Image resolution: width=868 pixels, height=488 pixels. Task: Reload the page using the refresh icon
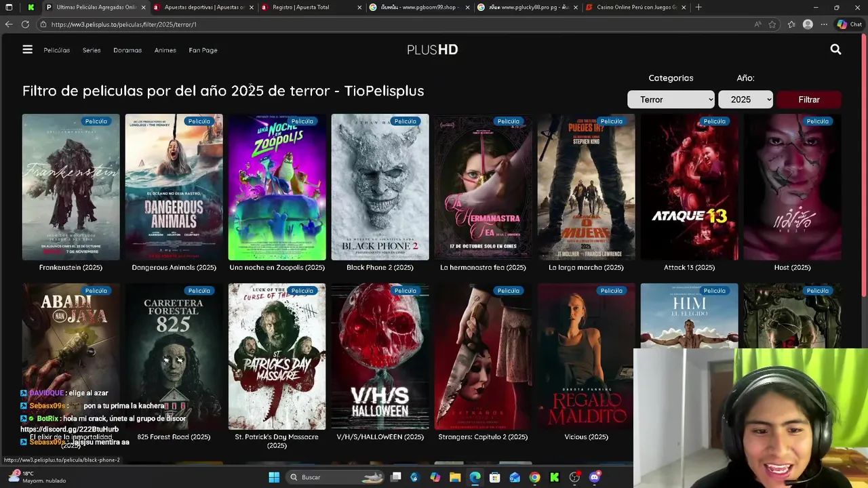(25, 24)
